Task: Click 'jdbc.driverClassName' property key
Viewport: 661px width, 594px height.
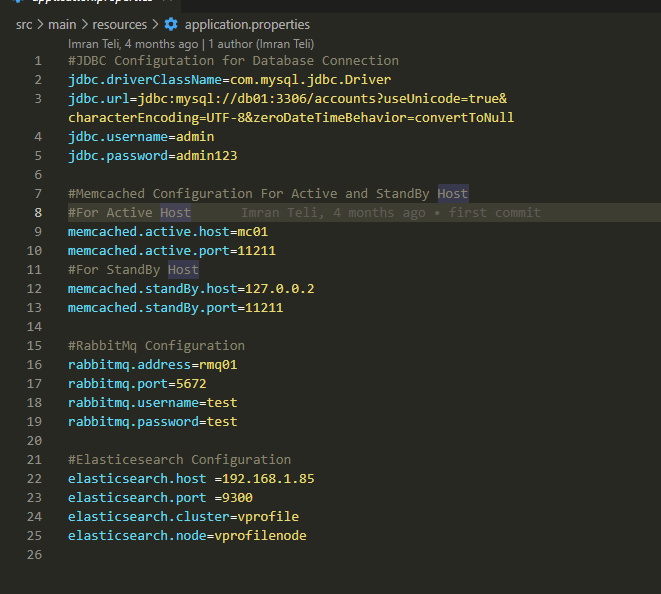Action: (145, 80)
